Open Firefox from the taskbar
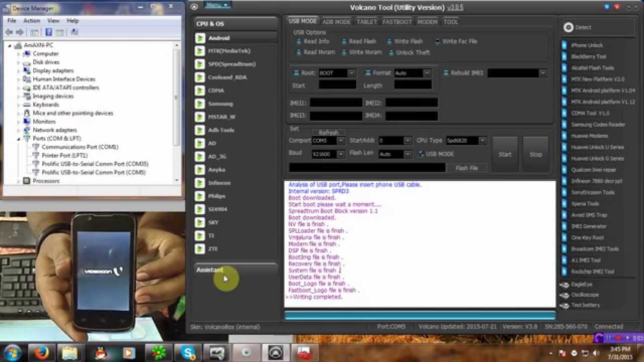The image size is (644, 362). [42, 353]
